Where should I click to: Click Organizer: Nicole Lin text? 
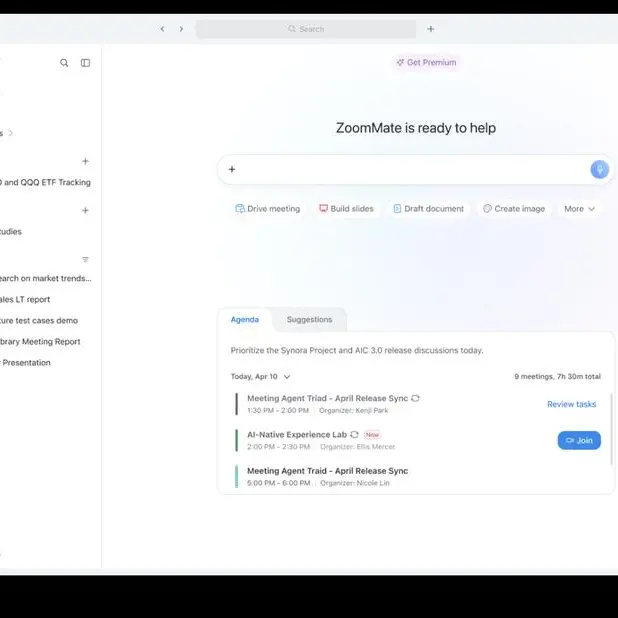point(355,483)
